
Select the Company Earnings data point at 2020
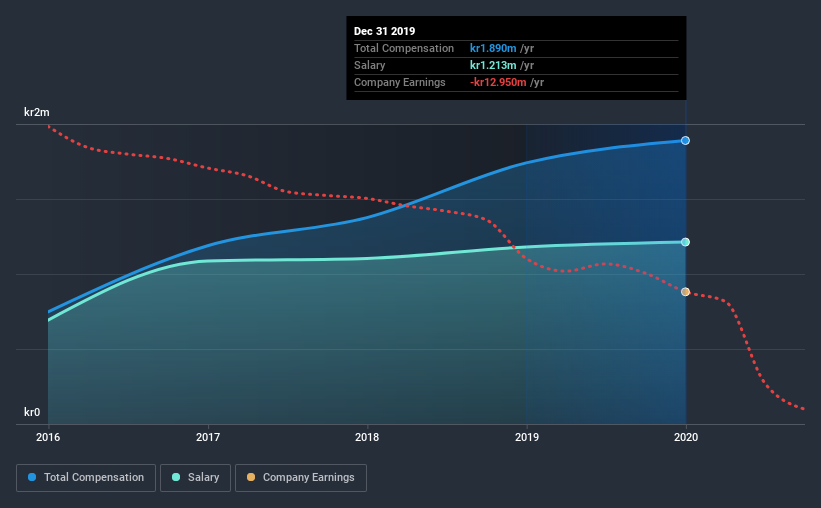(x=685, y=292)
